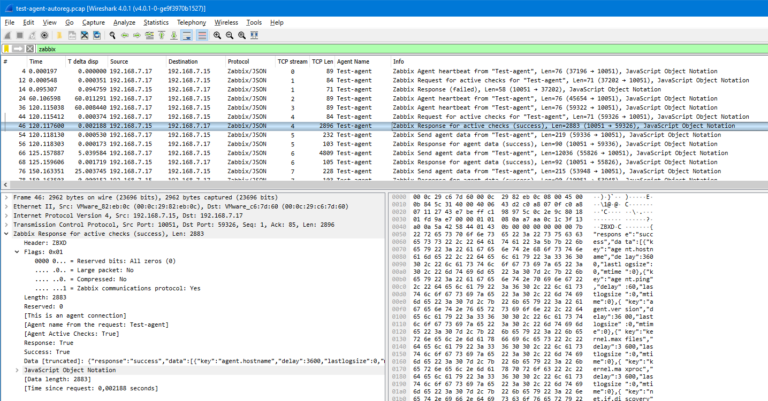Open a capture file via folder icon

(x=59, y=35)
